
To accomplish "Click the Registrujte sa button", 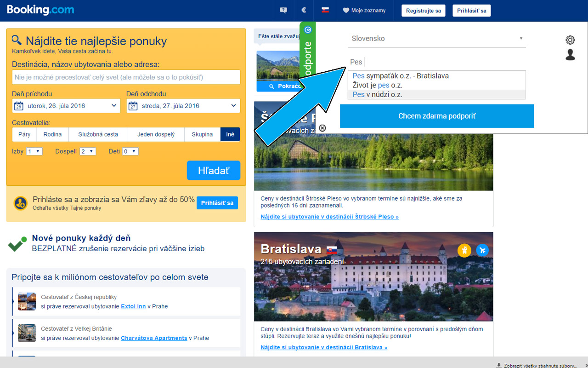I will point(423,11).
